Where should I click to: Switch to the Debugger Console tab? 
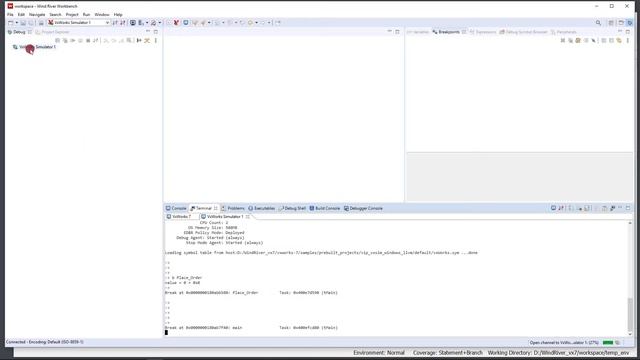363,208
